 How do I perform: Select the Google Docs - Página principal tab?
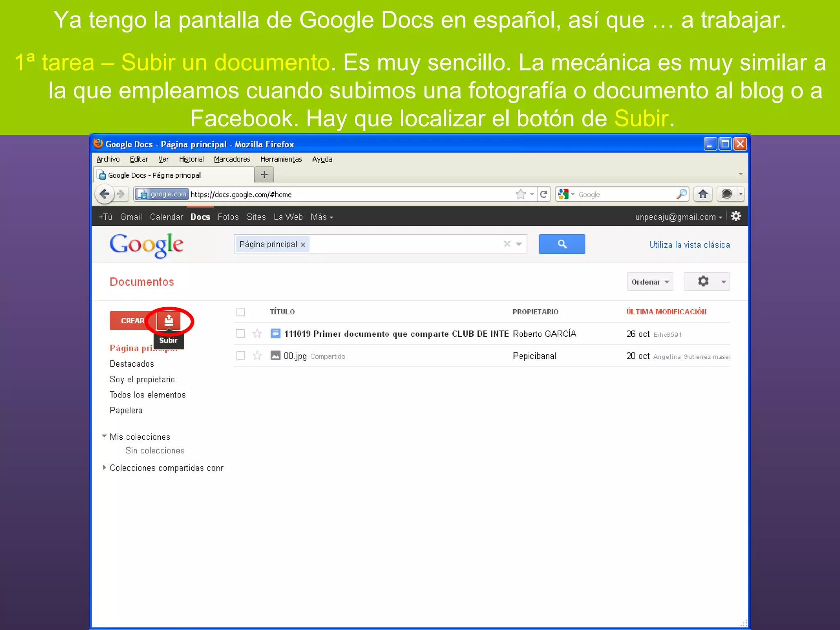(x=173, y=175)
